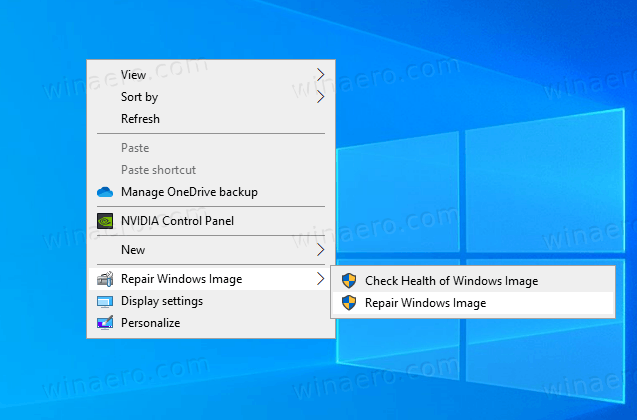The width and height of the screenshot is (637, 420).
Task: Open Display settings from the menu
Action: point(211,301)
